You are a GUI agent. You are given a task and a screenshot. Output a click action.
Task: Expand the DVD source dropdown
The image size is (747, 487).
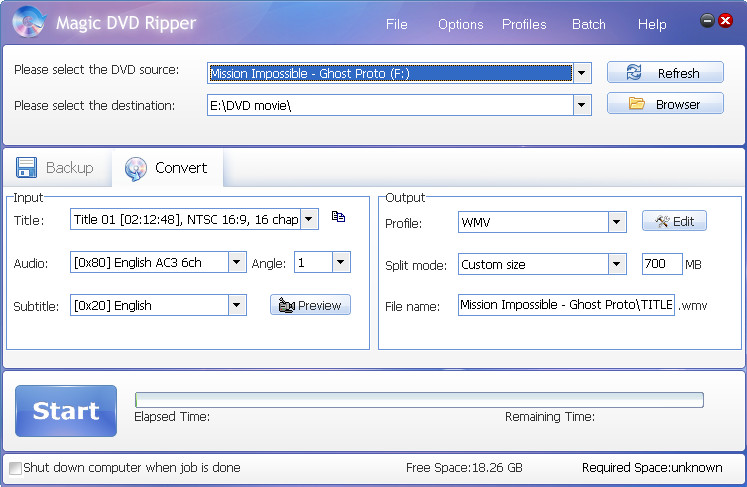click(582, 73)
